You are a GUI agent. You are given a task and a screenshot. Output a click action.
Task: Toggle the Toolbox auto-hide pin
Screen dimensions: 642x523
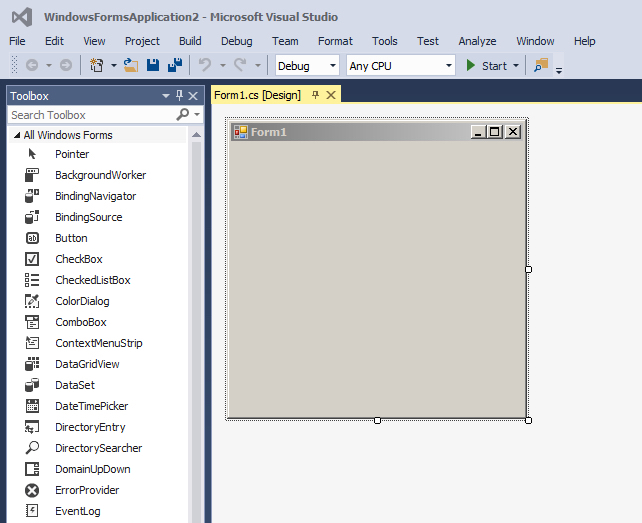180,96
